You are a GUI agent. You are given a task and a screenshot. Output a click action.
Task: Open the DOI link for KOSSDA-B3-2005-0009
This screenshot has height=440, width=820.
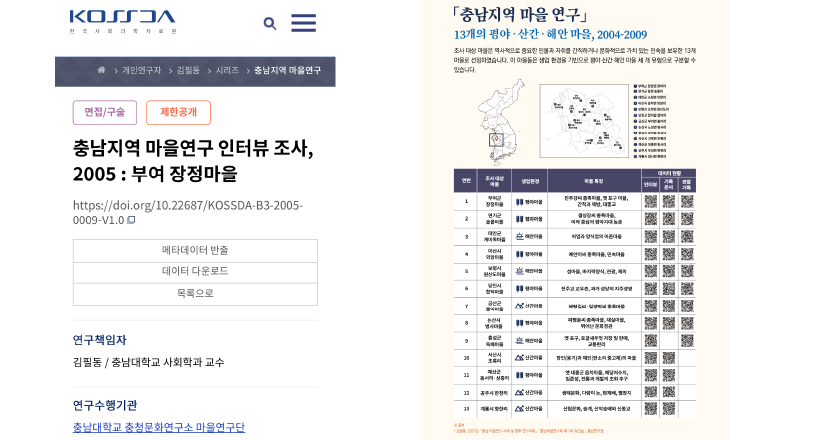click(188, 212)
